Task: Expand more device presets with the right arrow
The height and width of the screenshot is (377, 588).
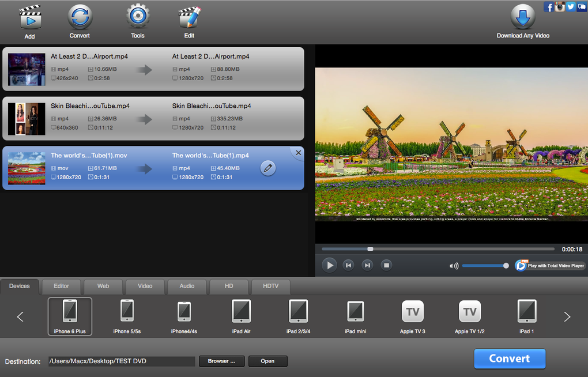Action: click(x=567, y=316)
